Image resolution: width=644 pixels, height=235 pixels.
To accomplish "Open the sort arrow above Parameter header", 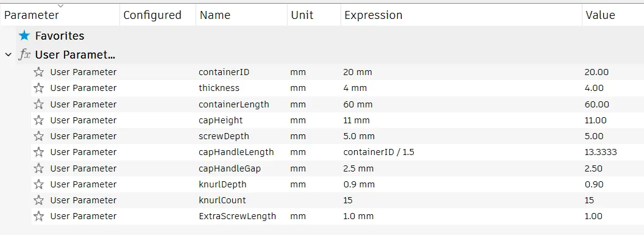I will tap(61, 5).
